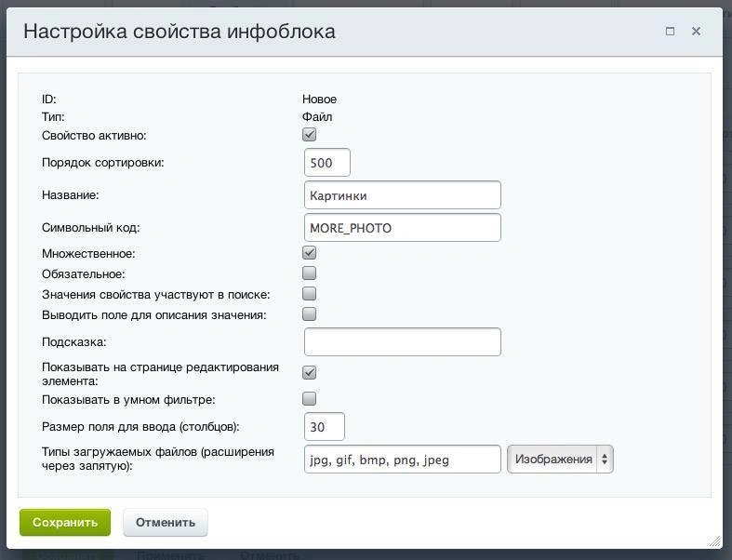Check Показывать в умном фильтре option
Image resolution: width=732 pixels, height=560 pixels.
(x=309, y=399)
